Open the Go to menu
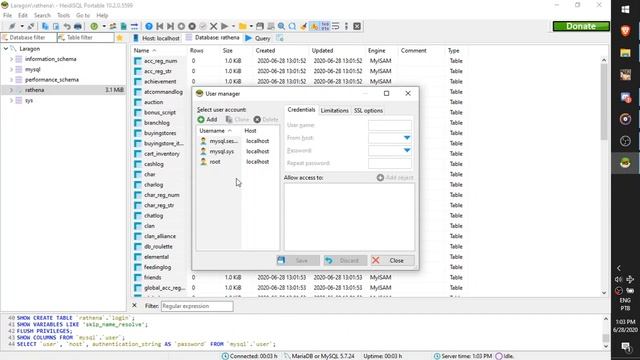This screenshot has width=640, height=360. pyautogui.click(x=83, y=16)
